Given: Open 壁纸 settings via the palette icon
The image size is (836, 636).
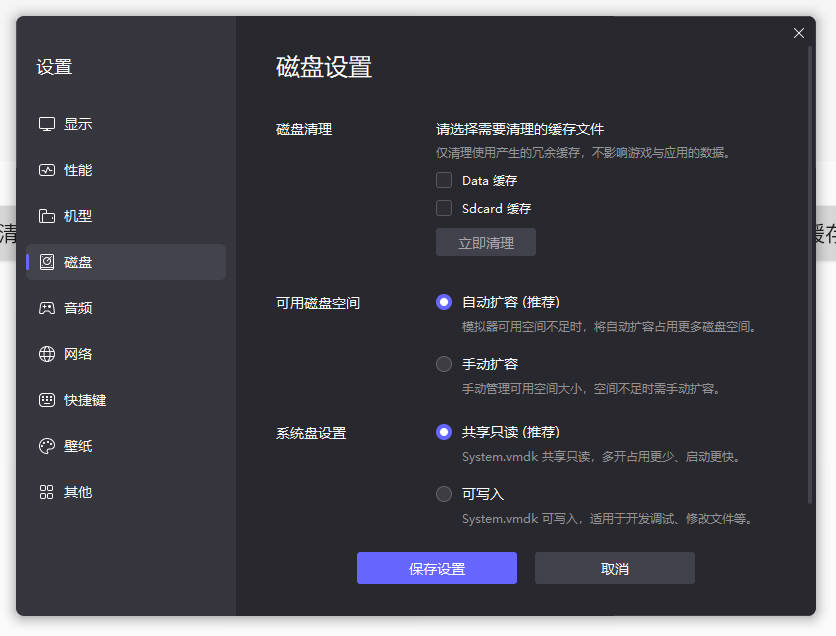Looking at the screenshot, I should [46, 445].
